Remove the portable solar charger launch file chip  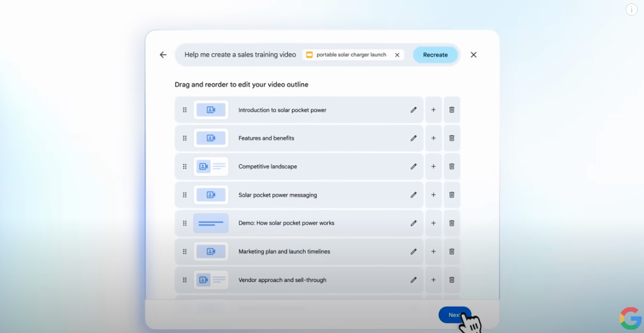[x=397, y=55]
